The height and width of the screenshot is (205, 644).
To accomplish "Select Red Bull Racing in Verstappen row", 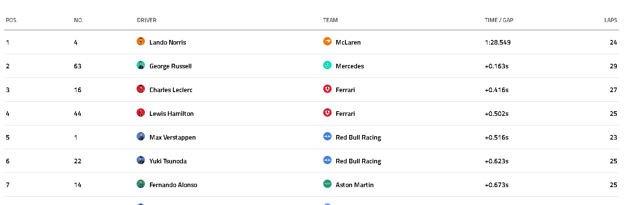I will (x=358, y=137).
